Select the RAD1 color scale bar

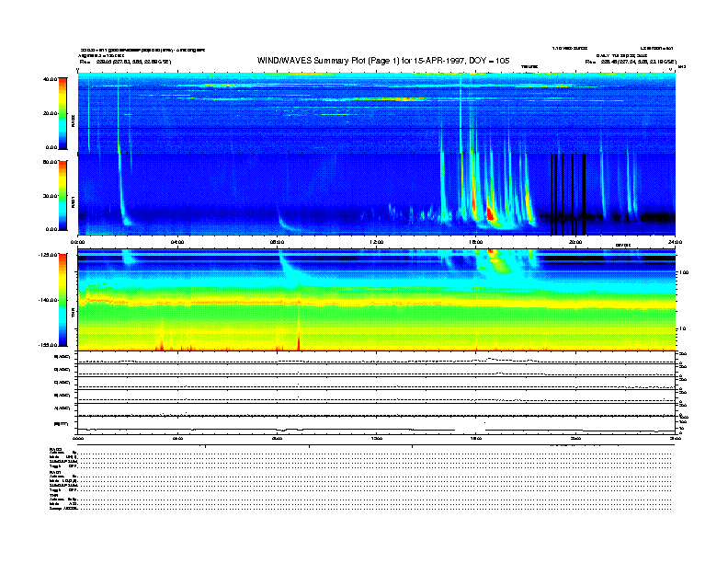pos(63,195)
